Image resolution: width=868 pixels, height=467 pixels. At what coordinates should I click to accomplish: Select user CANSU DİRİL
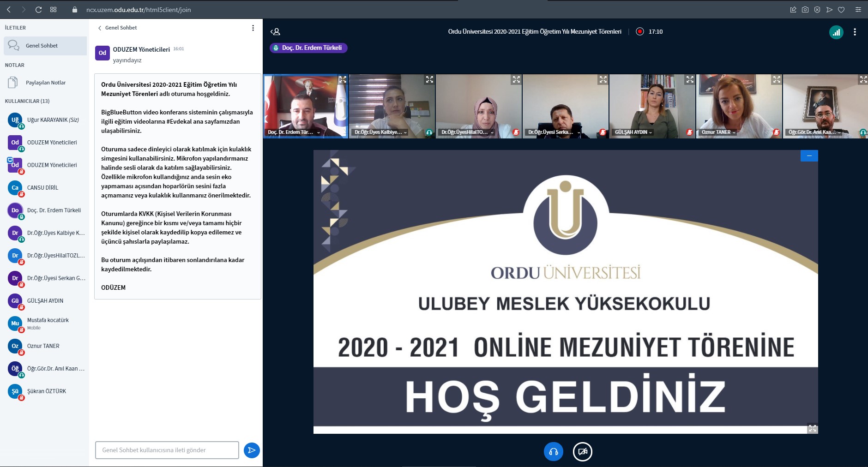[x=45, y=188]
